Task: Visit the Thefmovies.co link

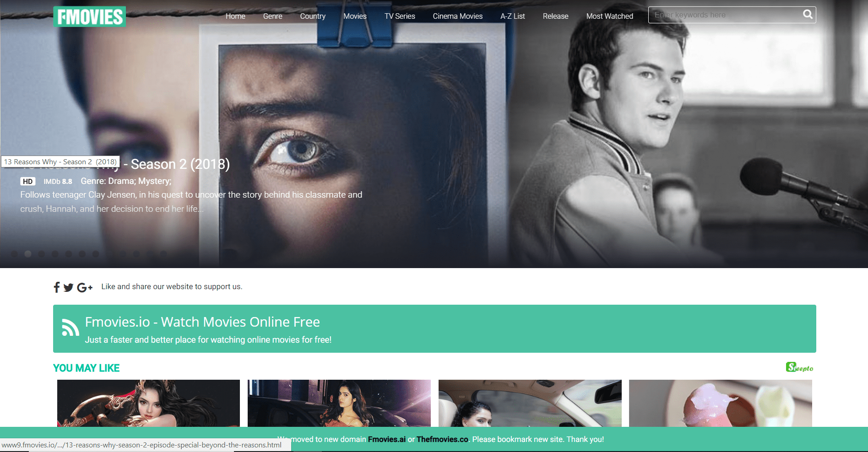Action: point(442,439)
